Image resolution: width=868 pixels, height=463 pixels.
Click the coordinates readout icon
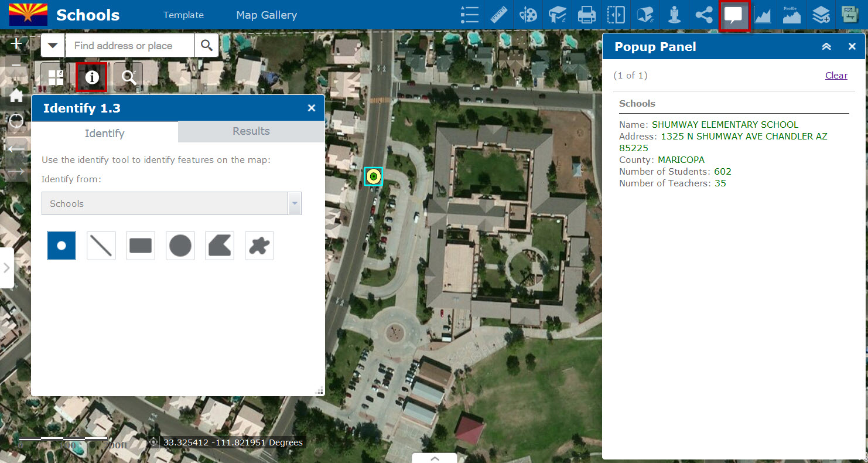(x=153, y=442)
